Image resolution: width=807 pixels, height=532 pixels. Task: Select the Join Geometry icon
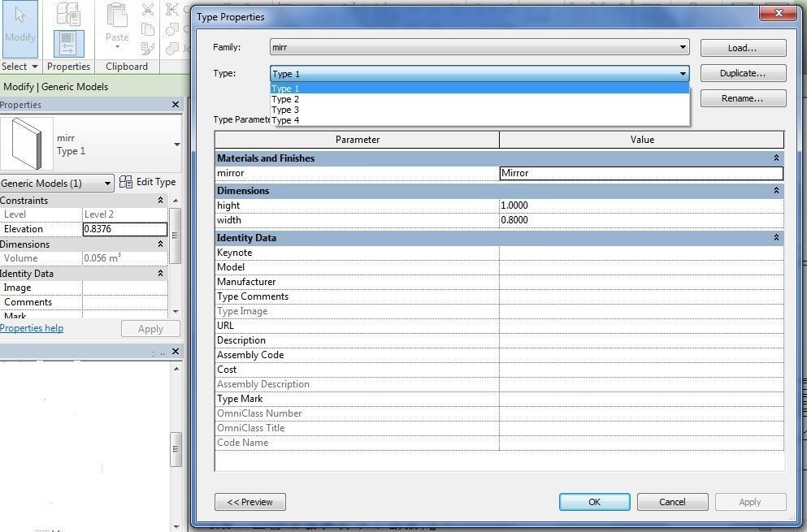[172, 49]
